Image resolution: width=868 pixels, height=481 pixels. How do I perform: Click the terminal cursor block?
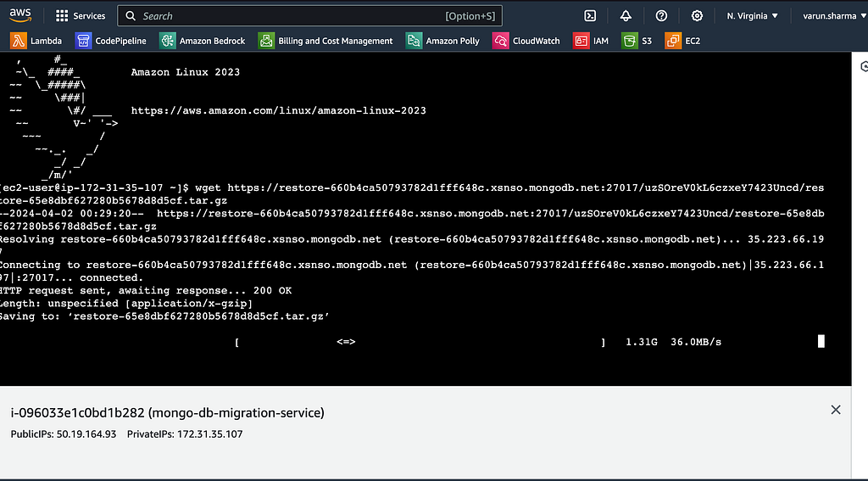821,341
